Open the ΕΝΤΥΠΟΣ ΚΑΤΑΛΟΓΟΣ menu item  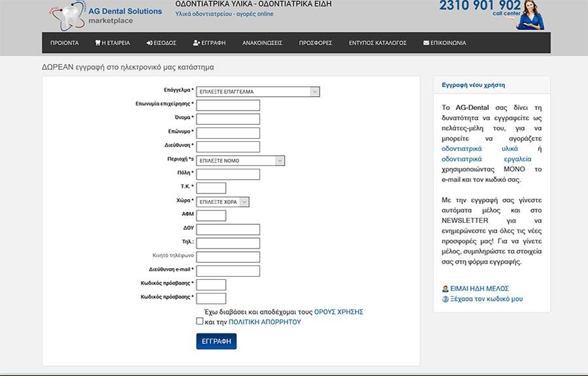(x=378, y=43)
